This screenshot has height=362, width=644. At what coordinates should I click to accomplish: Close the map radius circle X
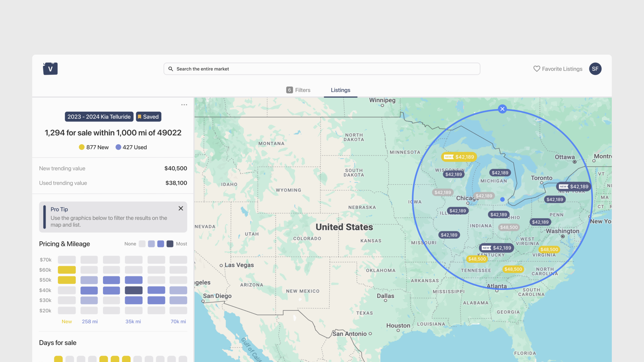[x=502, y=109]
